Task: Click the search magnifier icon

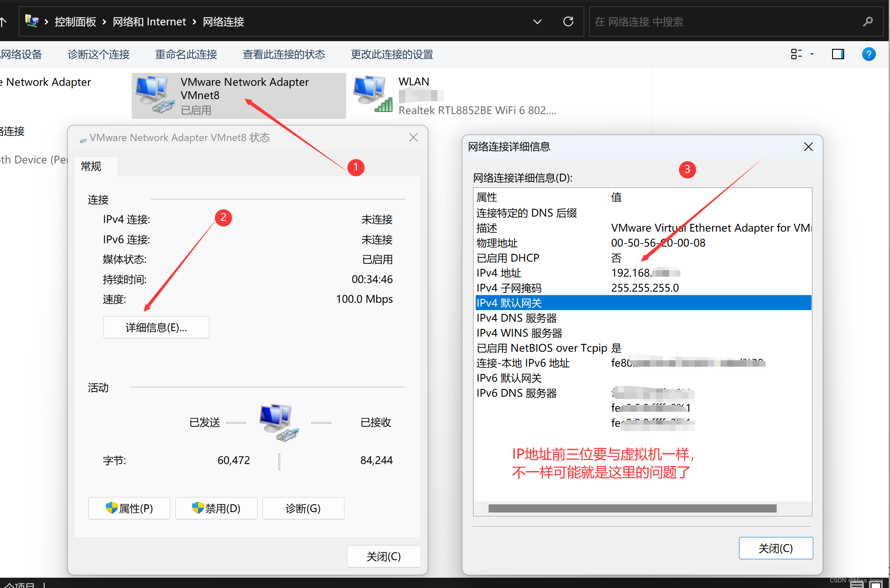Action: (x=868, y=21)
